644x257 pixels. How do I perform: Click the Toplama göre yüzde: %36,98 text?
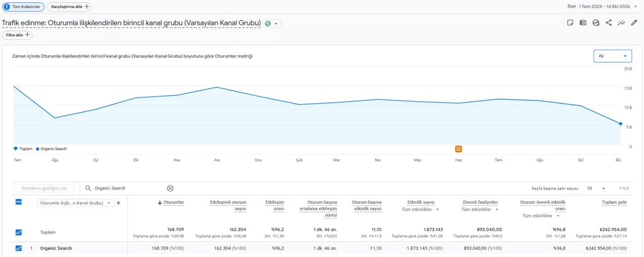pyautogui.click(x=158, y=236)
